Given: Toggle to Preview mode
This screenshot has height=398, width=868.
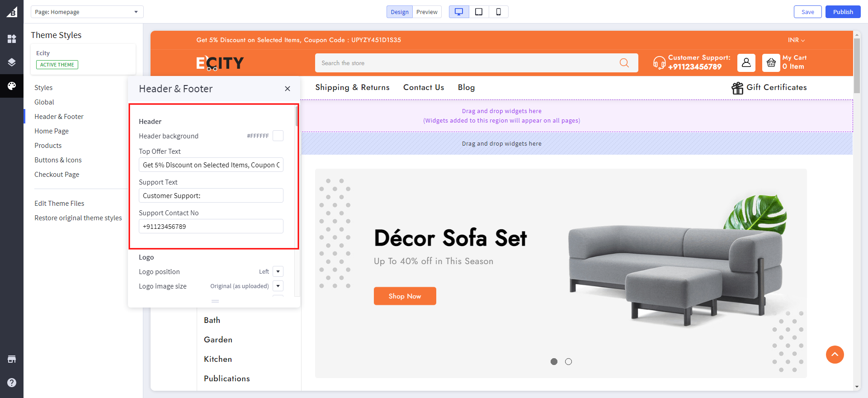Looking at the screenshot, I should (426, 12).
